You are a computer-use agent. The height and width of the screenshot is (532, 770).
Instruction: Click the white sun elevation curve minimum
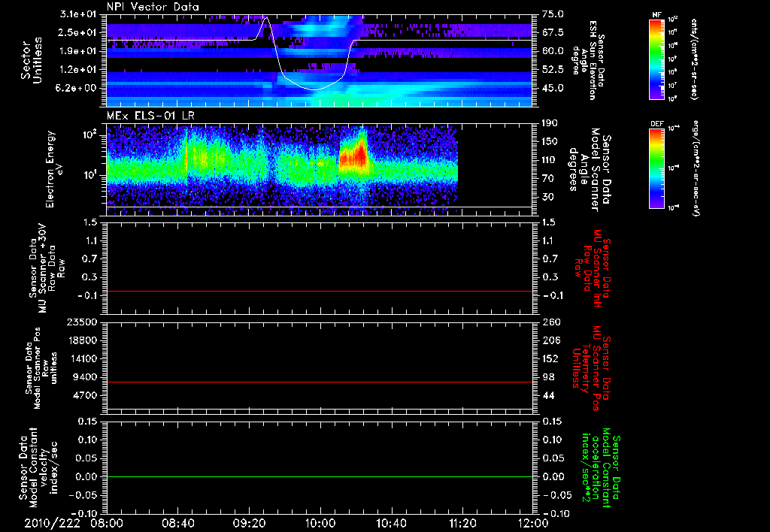315,89
